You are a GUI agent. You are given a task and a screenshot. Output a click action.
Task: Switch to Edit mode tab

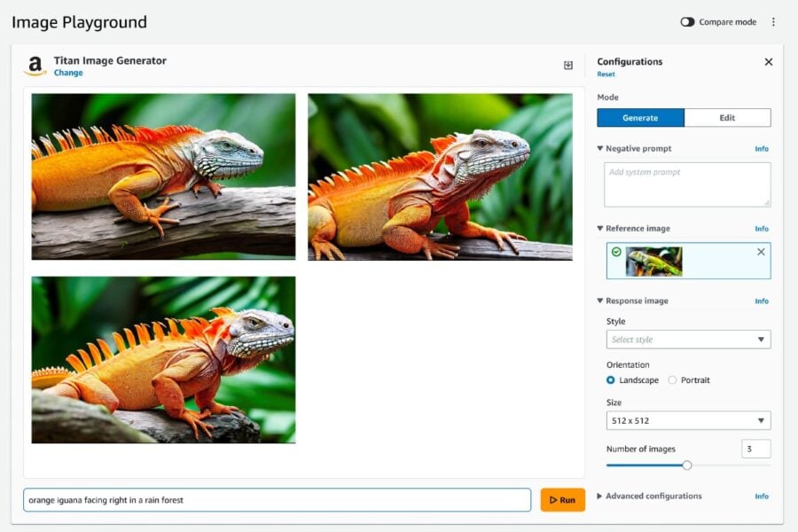(727, 118)
